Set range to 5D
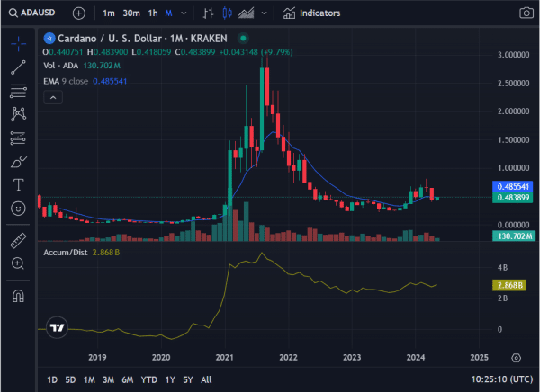Image resolution: width=540 pixels, height=392 pixels. (70, 379)
